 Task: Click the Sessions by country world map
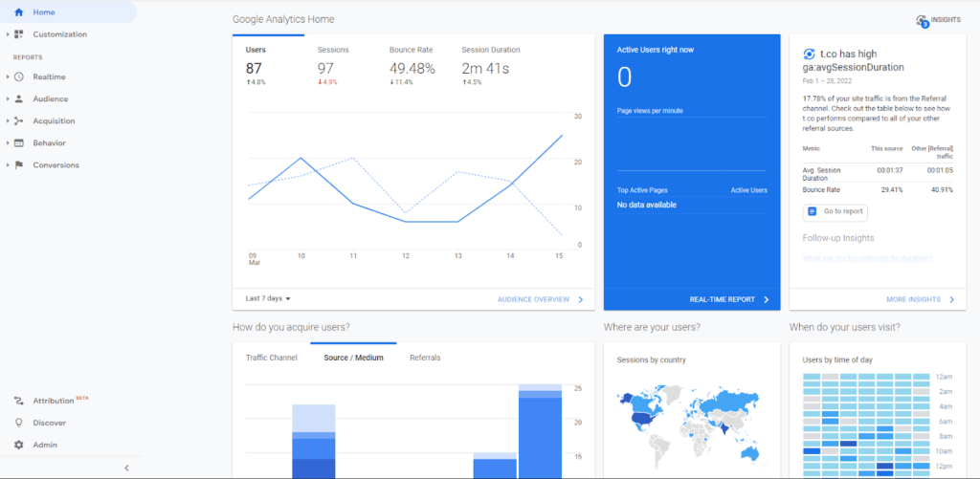(688, 427)
